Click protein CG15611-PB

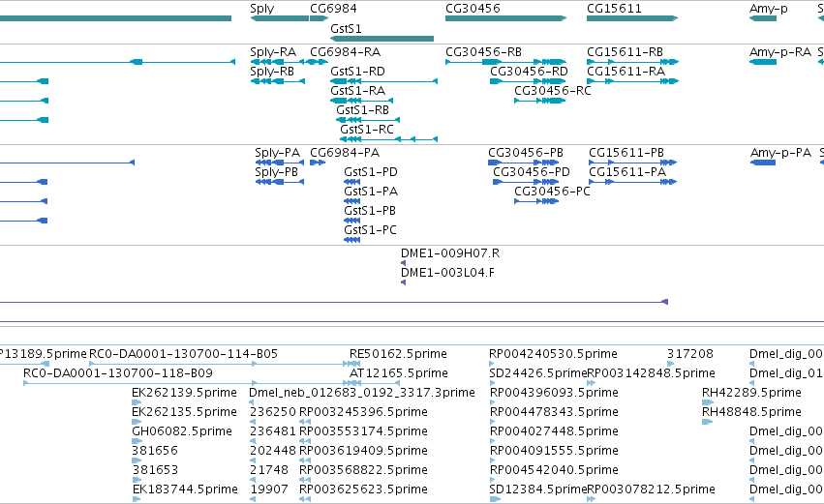[626, 153]
